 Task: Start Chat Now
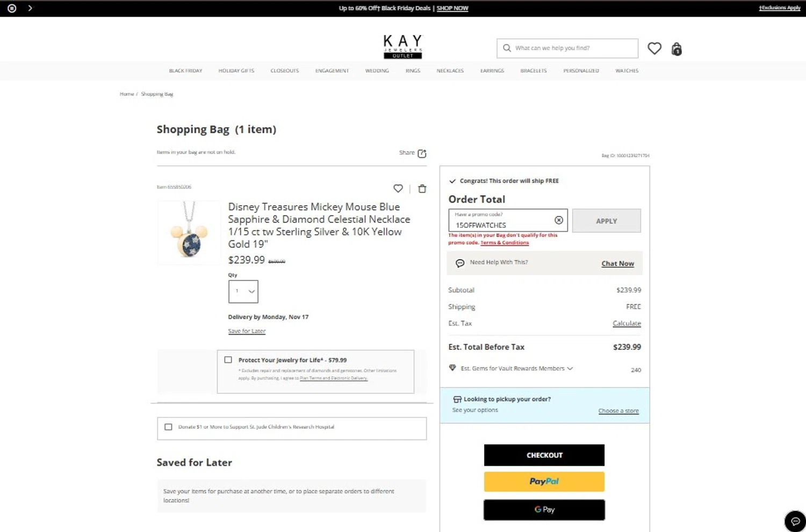click(x=618, y=263)
